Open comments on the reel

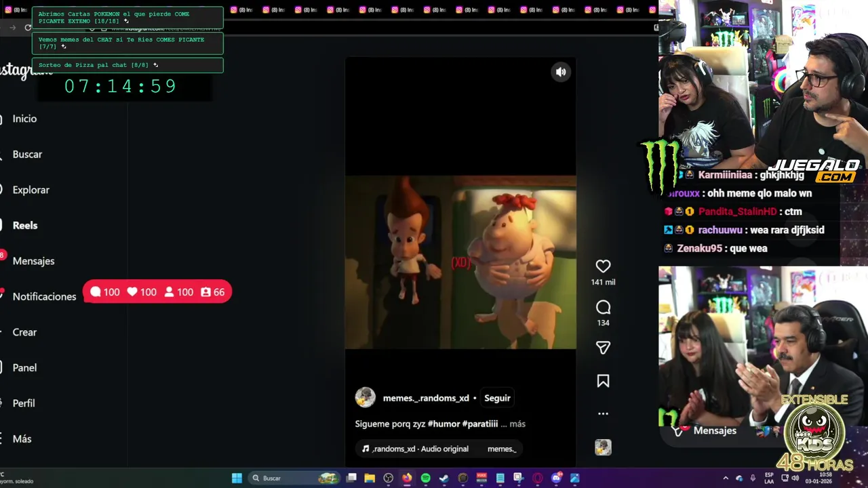[x=603, y=307]
